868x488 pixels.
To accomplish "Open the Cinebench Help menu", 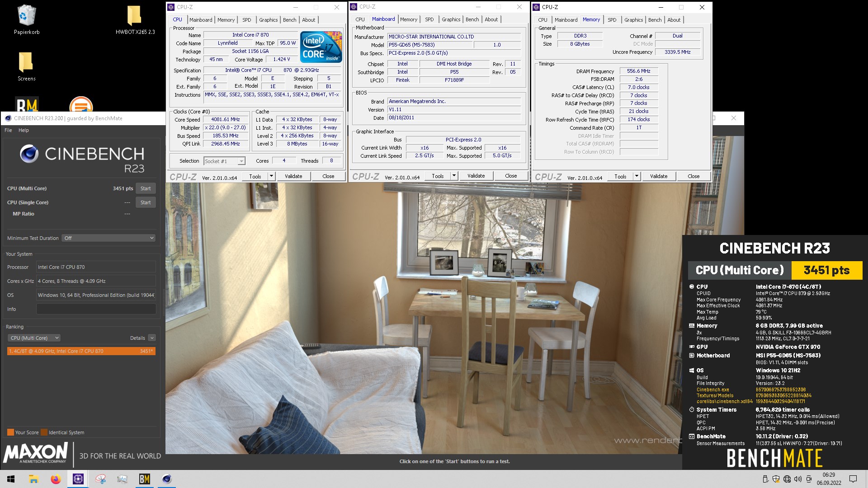I will pyautogui.click(x=24, y=130).
